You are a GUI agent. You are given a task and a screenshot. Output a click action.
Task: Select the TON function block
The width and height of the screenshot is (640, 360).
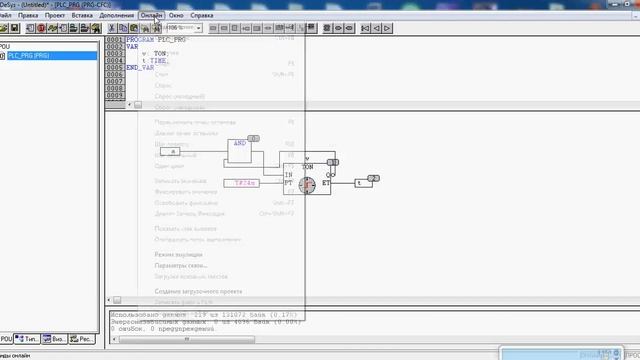point(307,179)
